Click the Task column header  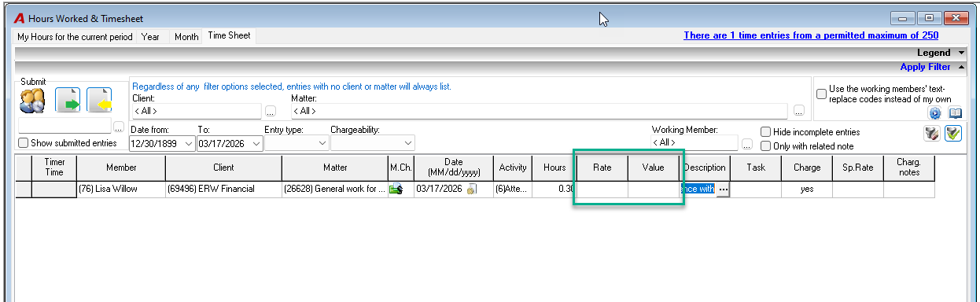coord(756,168)
